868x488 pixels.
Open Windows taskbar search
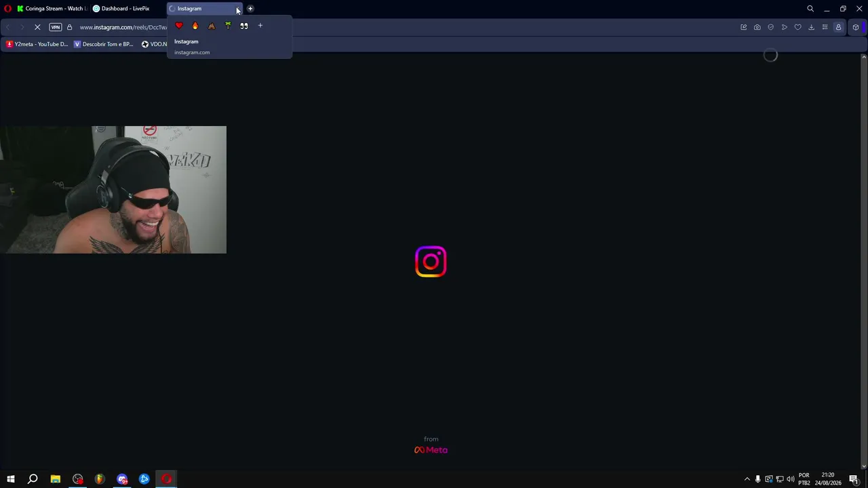tap(33, 479)
